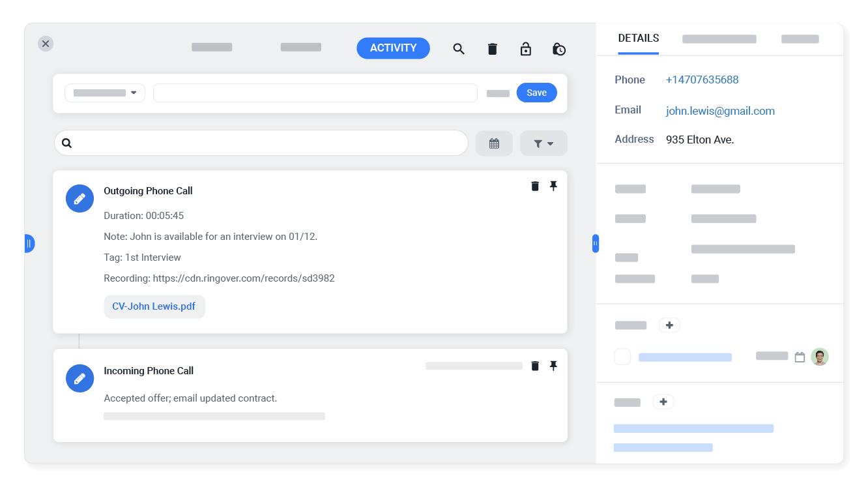
Task: Open the dropdown menu left of Save
Action: (104, 93)
